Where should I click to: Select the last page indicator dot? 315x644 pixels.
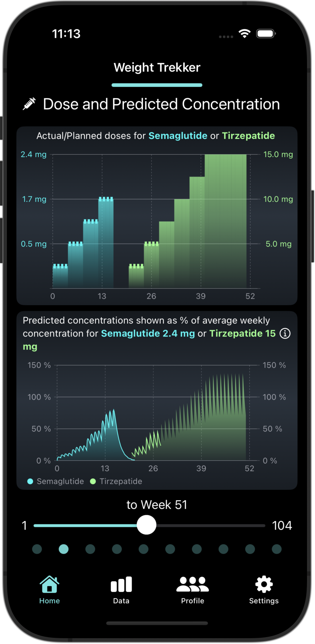tap(277, 549)
